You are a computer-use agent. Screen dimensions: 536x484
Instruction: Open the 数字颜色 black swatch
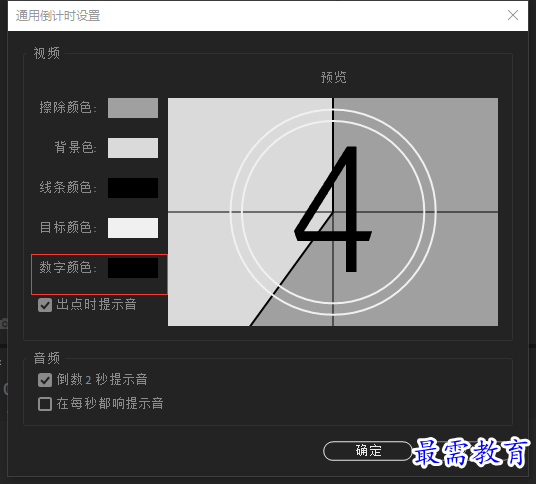pos(133,268)
